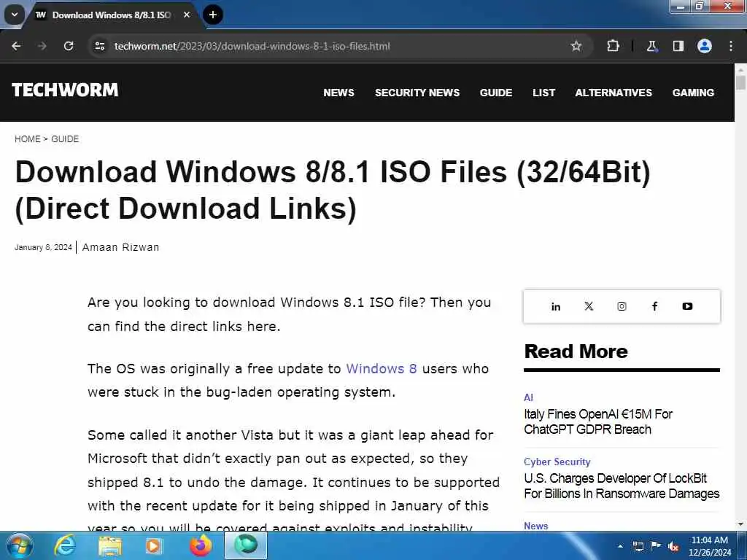Open the ALTERNATIVES navigation item

613,93
